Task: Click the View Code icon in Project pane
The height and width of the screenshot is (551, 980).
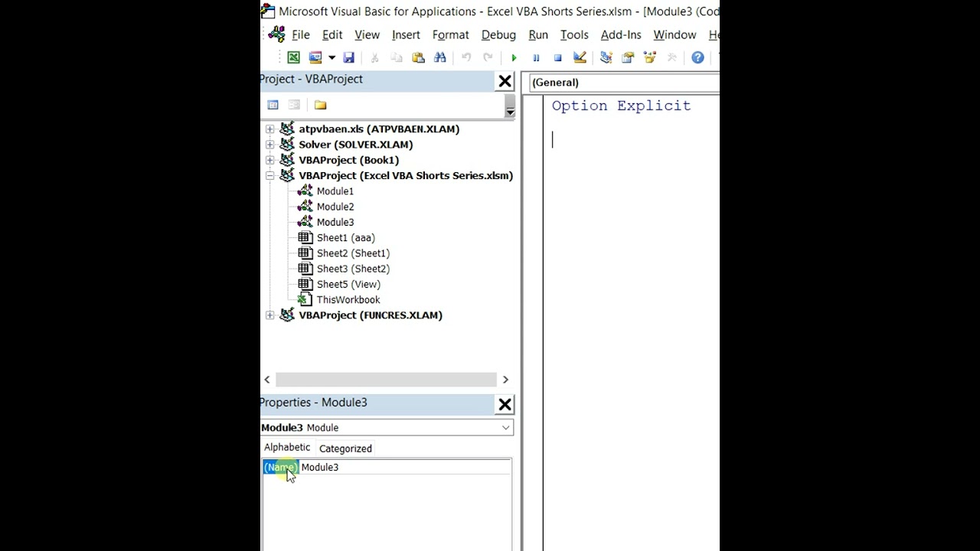Action: 273,105
